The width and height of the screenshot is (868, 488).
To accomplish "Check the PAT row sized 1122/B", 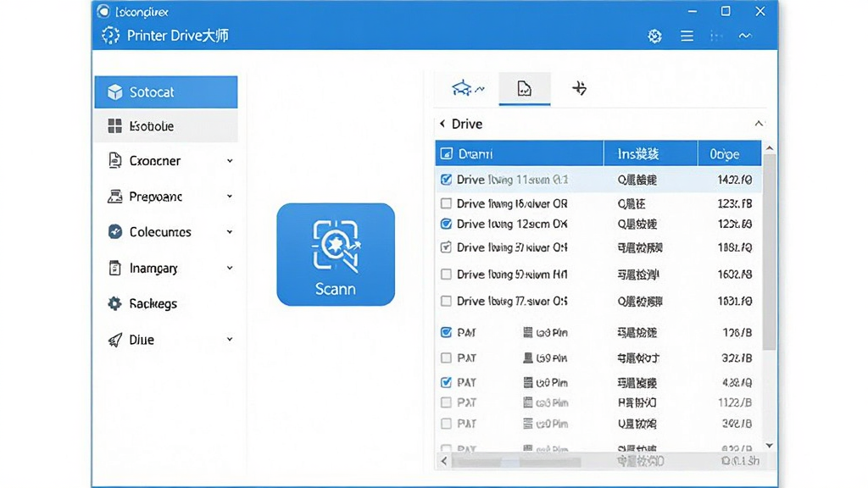I will [x=446, y=402].
